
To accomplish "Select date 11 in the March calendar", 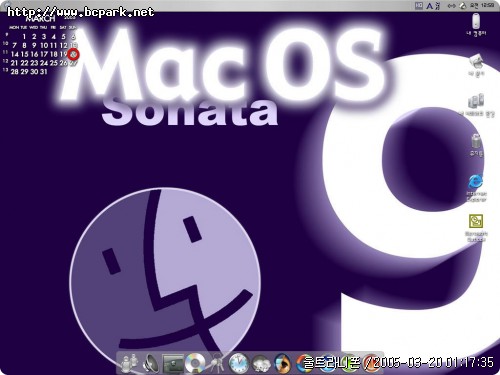I will pos(54,45).
